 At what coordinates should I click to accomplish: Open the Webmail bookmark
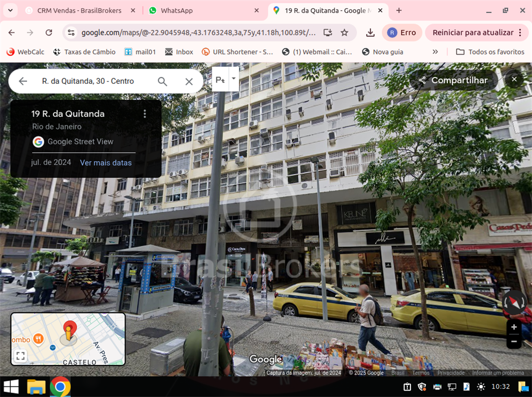click(317, 52)
